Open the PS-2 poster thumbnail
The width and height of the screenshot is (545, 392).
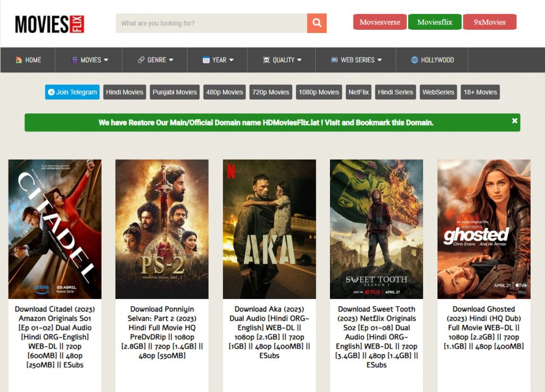point(162,229)
